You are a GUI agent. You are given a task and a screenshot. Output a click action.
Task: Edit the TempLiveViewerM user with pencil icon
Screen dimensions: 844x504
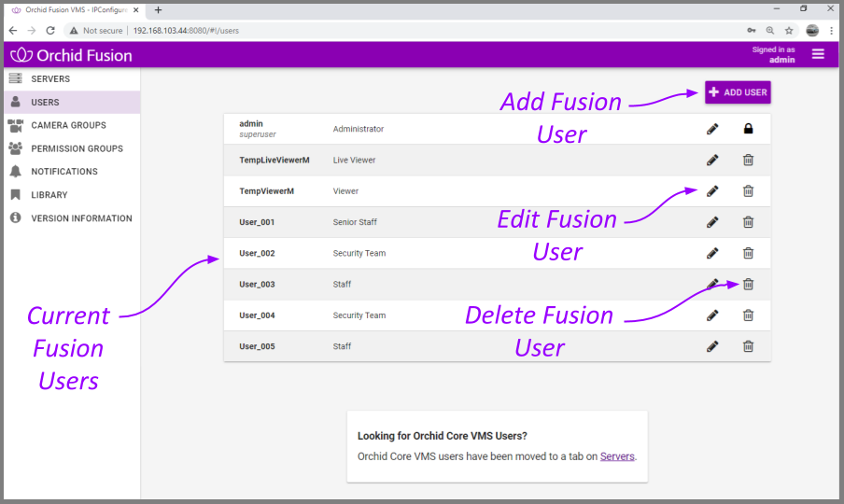[x=712, y=160]
